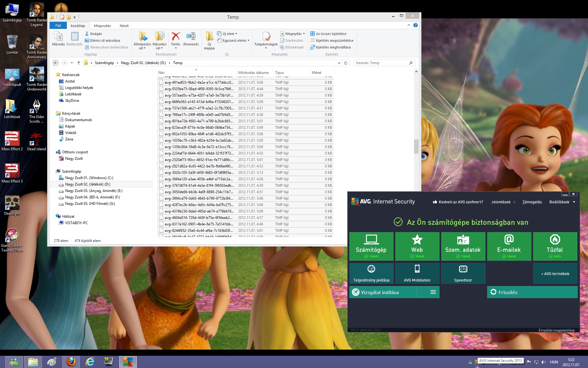The image size is (588, 368).
Task: Open Dokumentumok library in navigation pane
Action: click(78, 120)
